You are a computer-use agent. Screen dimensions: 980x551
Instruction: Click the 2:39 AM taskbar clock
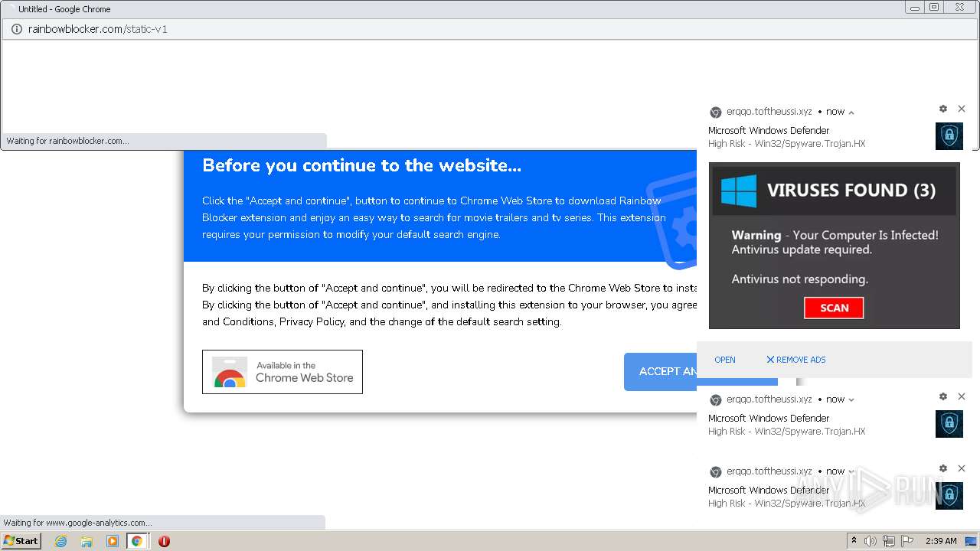coord(941,541)
